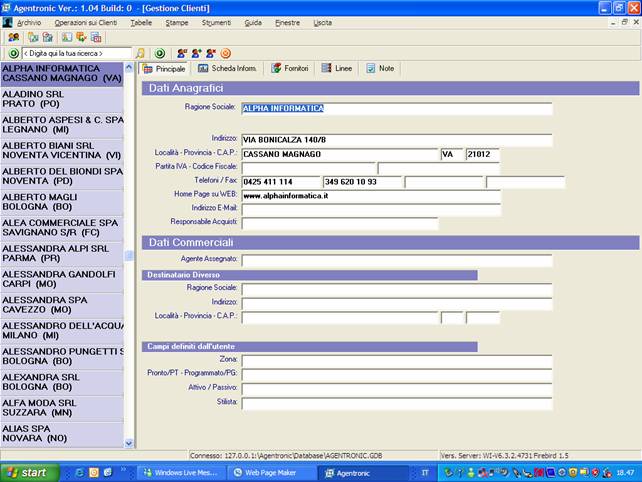Select ALESSANDRA SPA CAVEZZO in the client list
The height and width of the screenshot is (482, 642).
point(62,304)
